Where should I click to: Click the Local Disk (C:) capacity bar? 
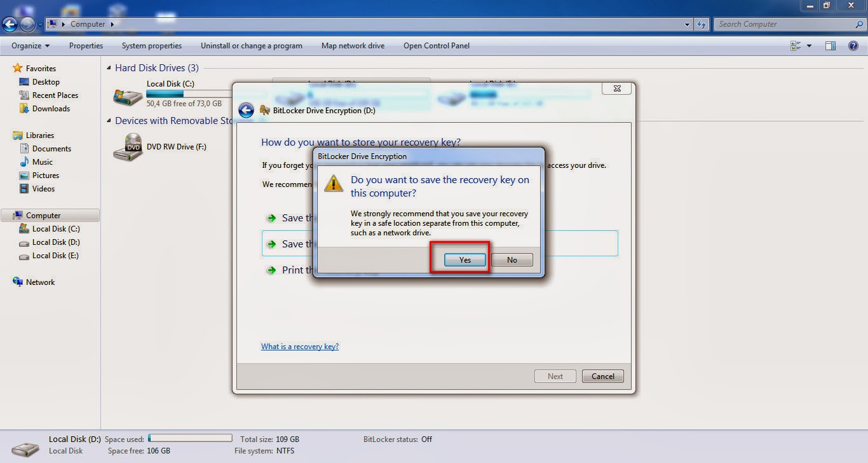(x=189, y=93)
